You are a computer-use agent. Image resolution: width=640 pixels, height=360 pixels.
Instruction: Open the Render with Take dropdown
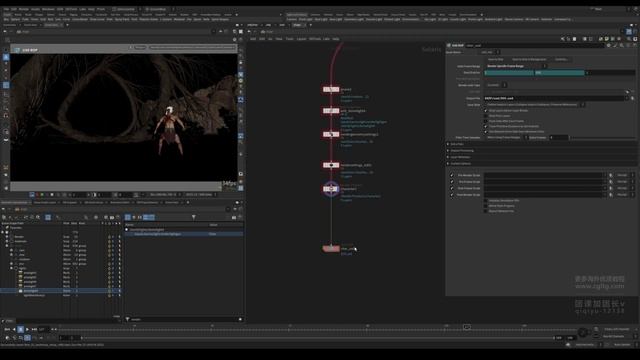[x=496, y=85]
